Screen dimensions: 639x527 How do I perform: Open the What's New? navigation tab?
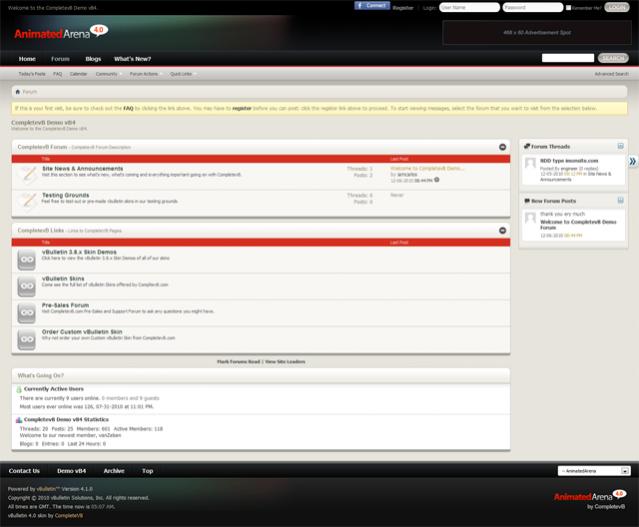click(x=132, y=59)
